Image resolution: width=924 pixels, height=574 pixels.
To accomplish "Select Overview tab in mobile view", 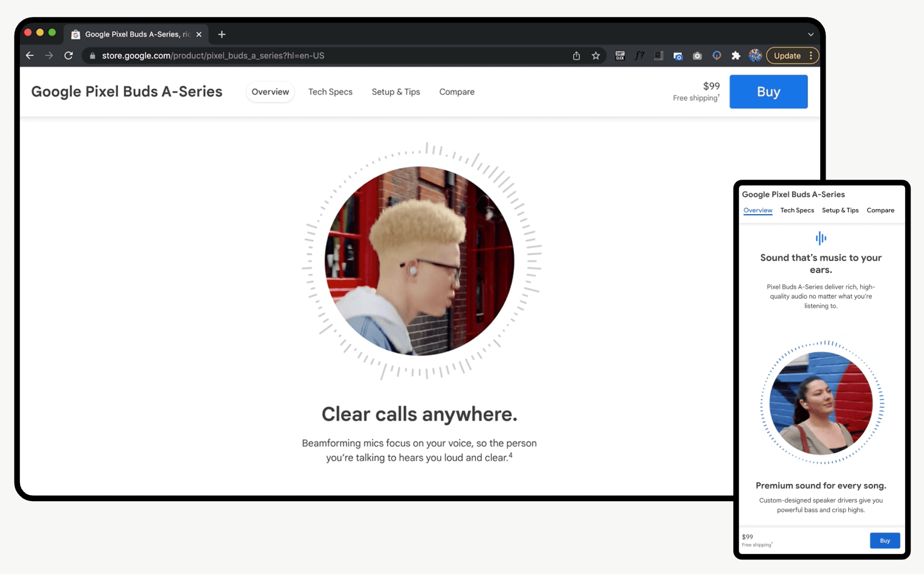I will coord(758,210).
